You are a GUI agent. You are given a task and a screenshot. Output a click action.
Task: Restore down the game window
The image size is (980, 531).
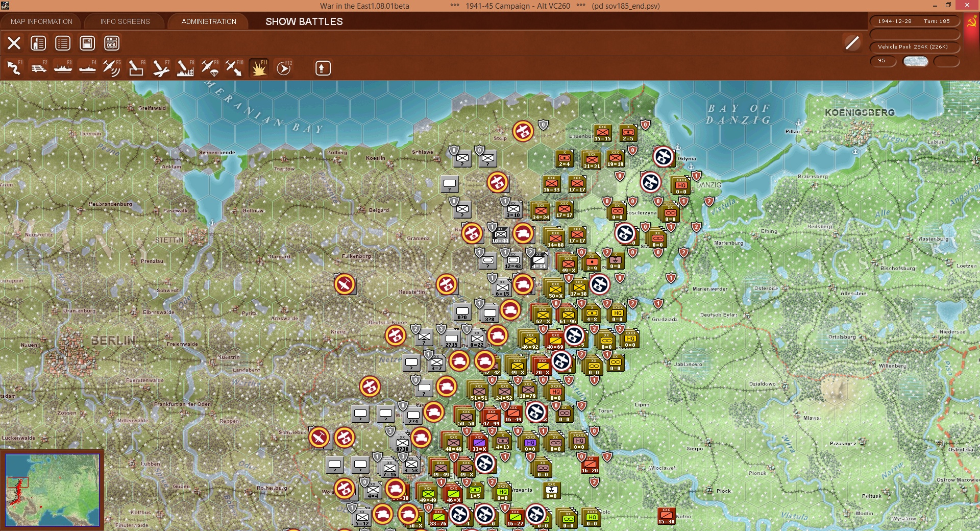[x=948, y=5]
